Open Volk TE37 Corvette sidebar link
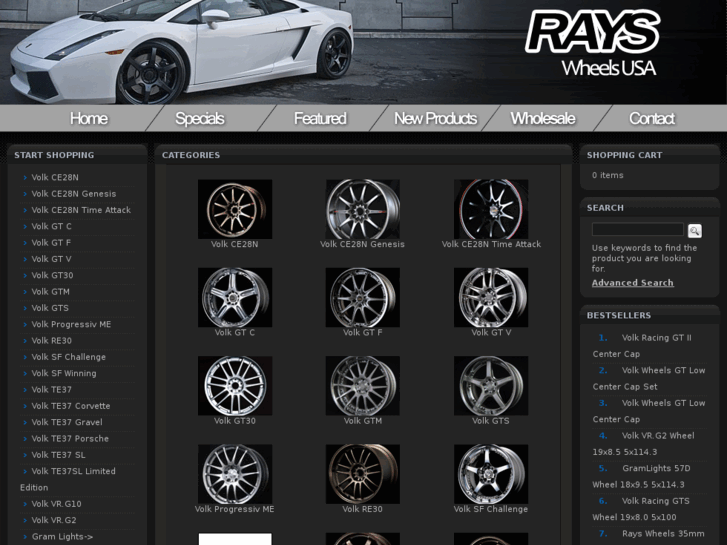The width and height of the screenshot is (727, 545). 71,406
